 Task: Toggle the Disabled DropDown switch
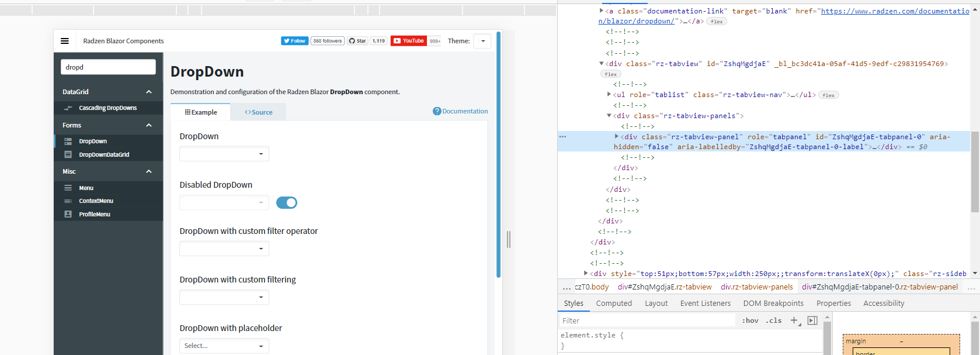point(287,202)
